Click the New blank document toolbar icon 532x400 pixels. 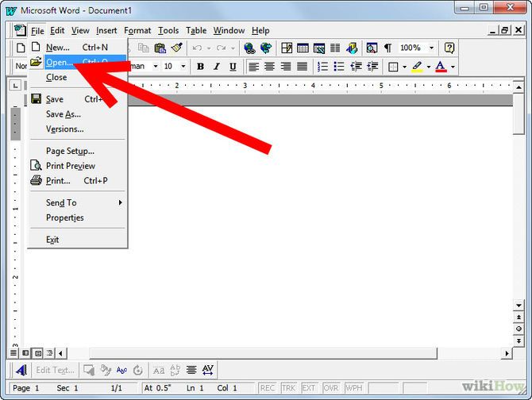click(21, 48)
